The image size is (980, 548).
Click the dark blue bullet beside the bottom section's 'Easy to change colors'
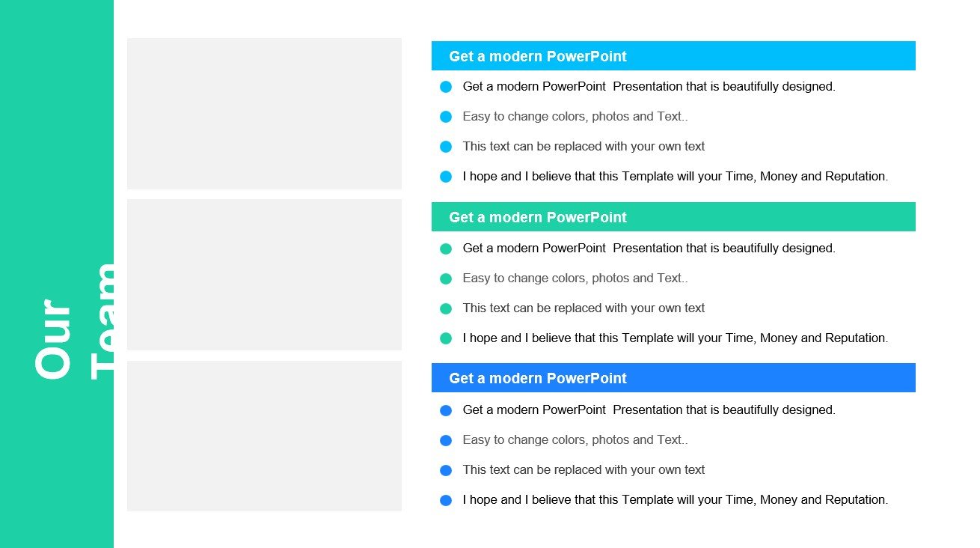(446, 440)
